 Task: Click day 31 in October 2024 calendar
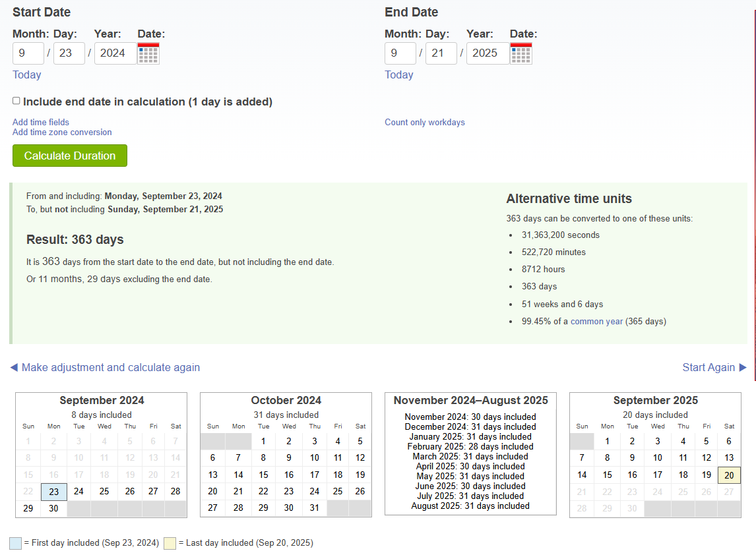point(315,508)
